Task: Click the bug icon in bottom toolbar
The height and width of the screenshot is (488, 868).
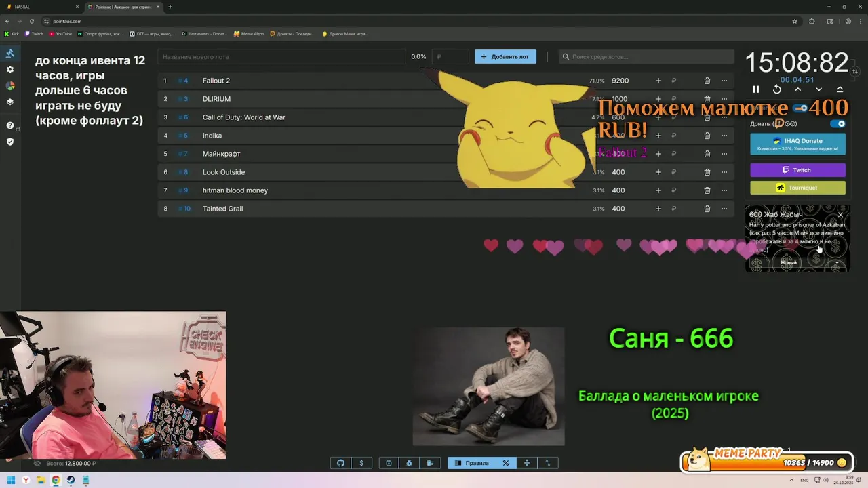Action: pos(410,463)
